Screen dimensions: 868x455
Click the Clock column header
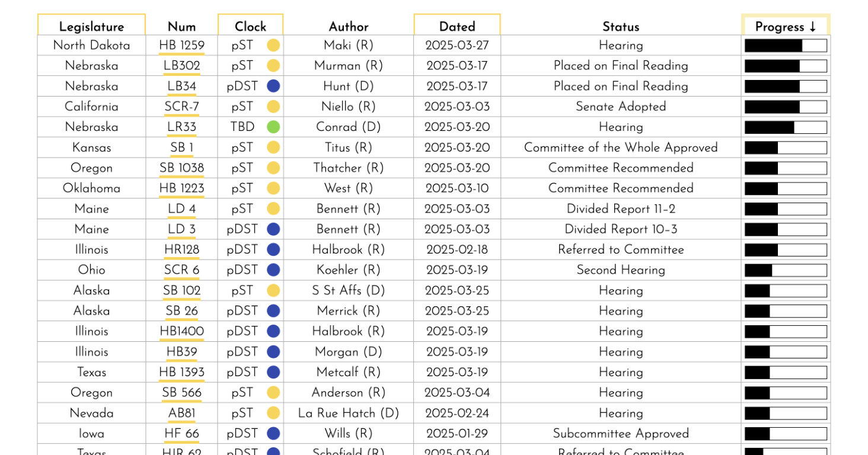[x=250, y=27]
